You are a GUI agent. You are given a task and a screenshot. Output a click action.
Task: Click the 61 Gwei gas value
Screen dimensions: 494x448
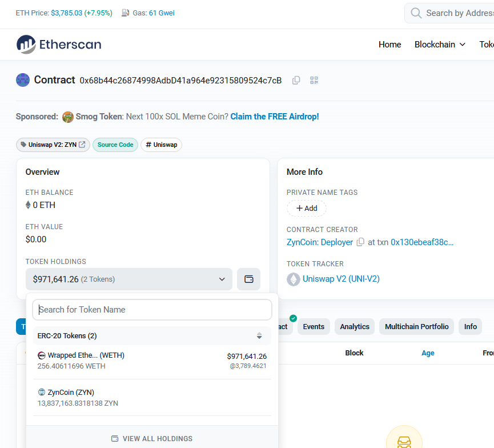pos(162,13)
